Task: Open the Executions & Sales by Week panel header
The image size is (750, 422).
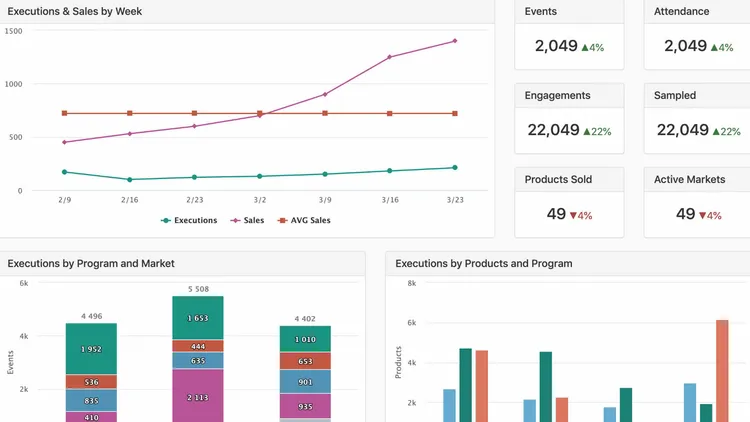Action: (x=247, y=11)
